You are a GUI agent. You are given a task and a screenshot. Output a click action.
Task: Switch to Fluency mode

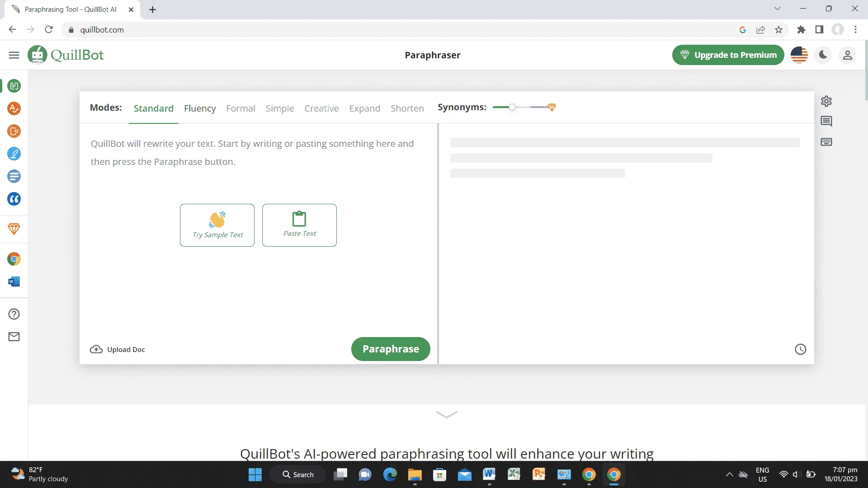(200, 108)
